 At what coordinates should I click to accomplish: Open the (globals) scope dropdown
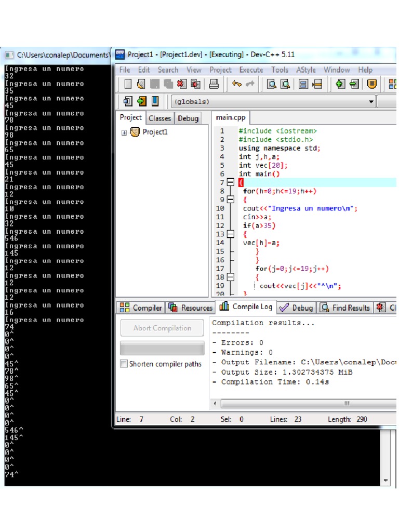click(371, 102)
